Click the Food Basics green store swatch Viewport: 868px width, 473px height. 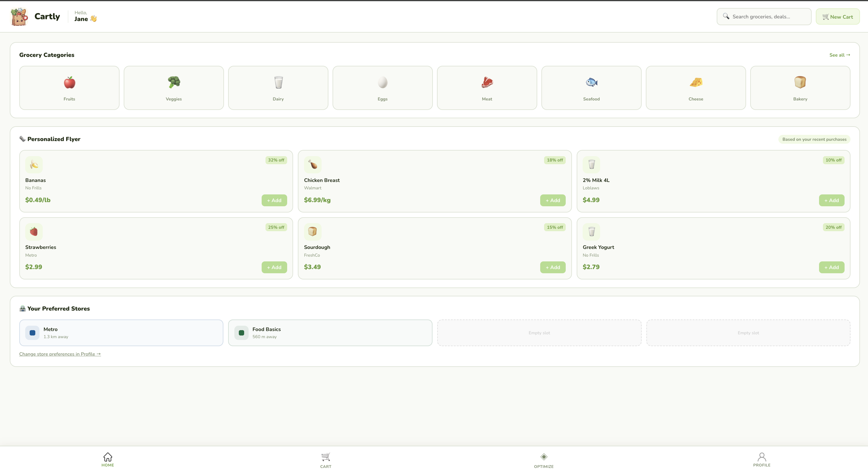click(x=241, y=333)
